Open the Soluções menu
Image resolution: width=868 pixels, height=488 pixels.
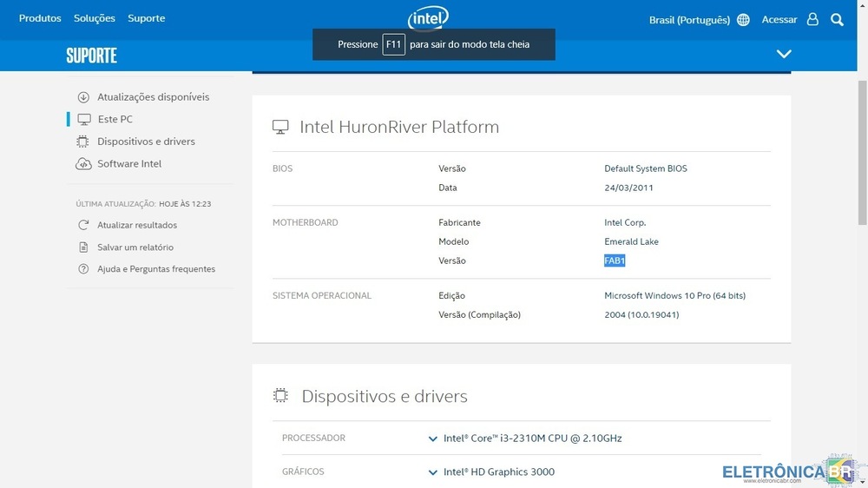click(x=95, y=18)
